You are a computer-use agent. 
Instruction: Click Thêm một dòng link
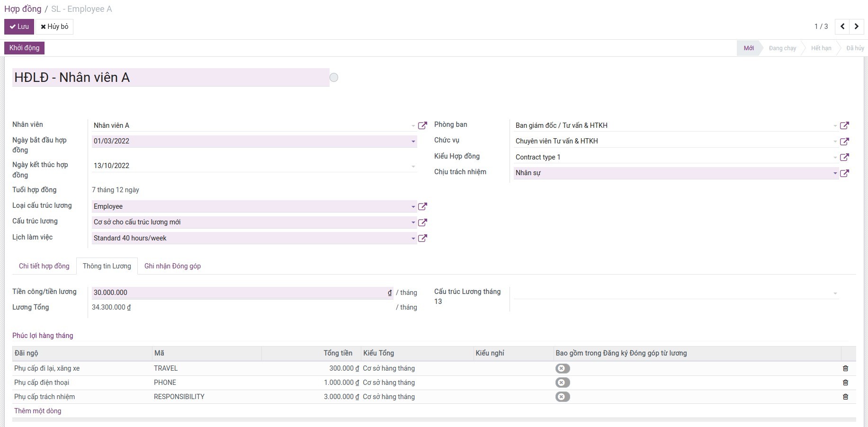tap(37, 411)
